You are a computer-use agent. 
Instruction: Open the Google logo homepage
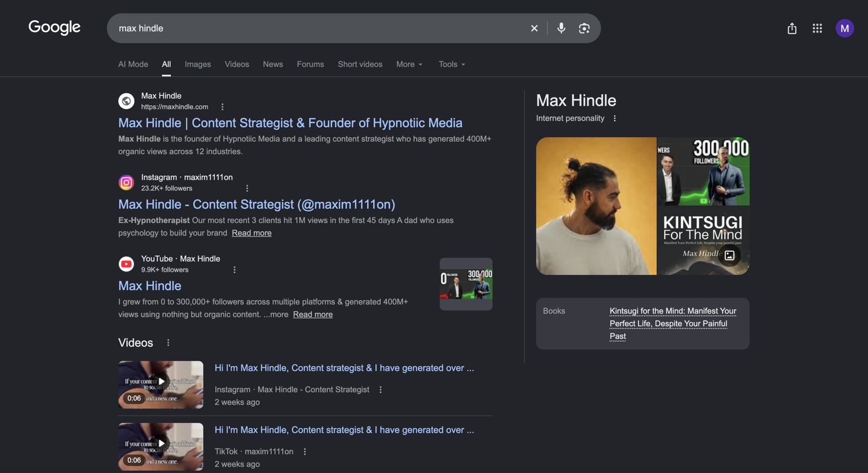[54, 27]
